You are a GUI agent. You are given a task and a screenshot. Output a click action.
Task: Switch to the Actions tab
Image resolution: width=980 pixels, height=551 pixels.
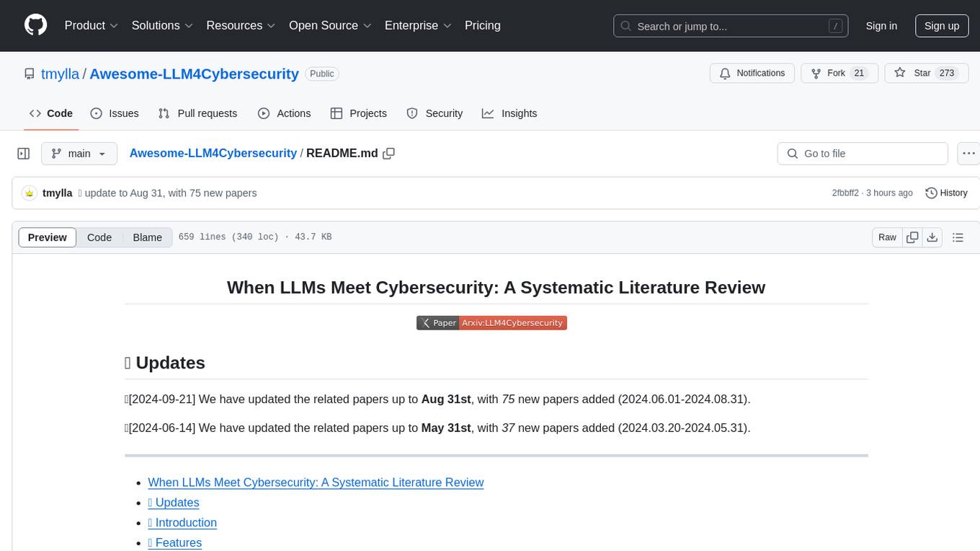pyautogui.click(x=284, y=113)
